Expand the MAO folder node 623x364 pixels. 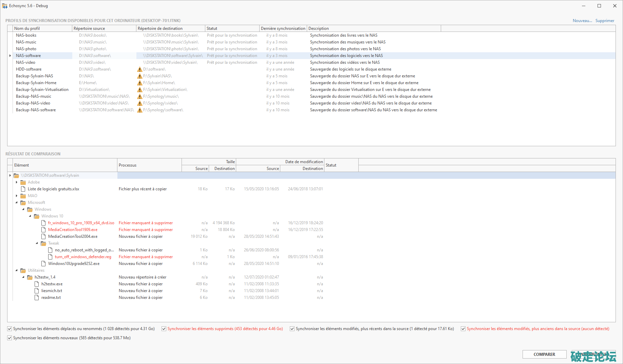pyautogui.click(x=17, y=196)
